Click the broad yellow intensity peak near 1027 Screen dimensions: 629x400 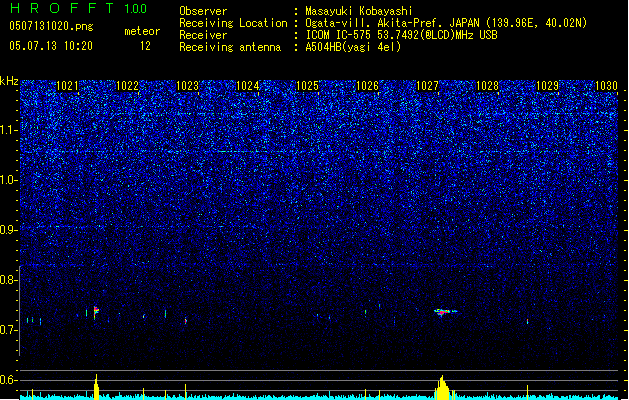443,388
